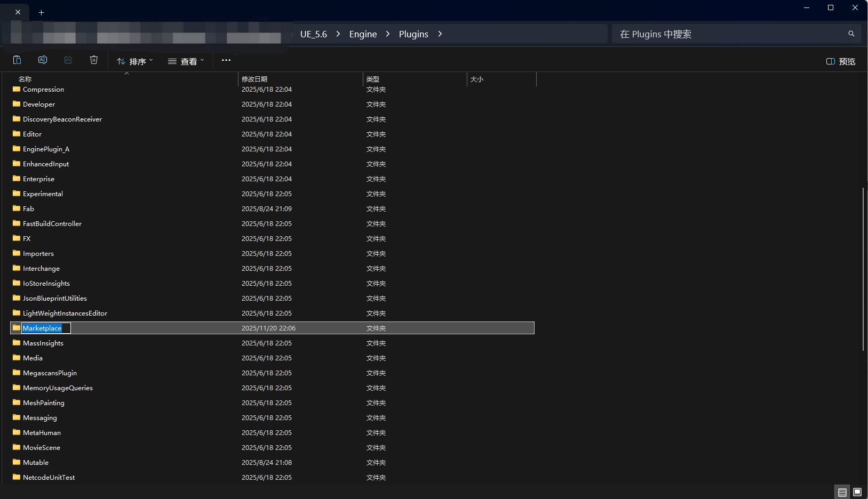
Task: Click the search magnifier icon
Action: tap(851, 34)
